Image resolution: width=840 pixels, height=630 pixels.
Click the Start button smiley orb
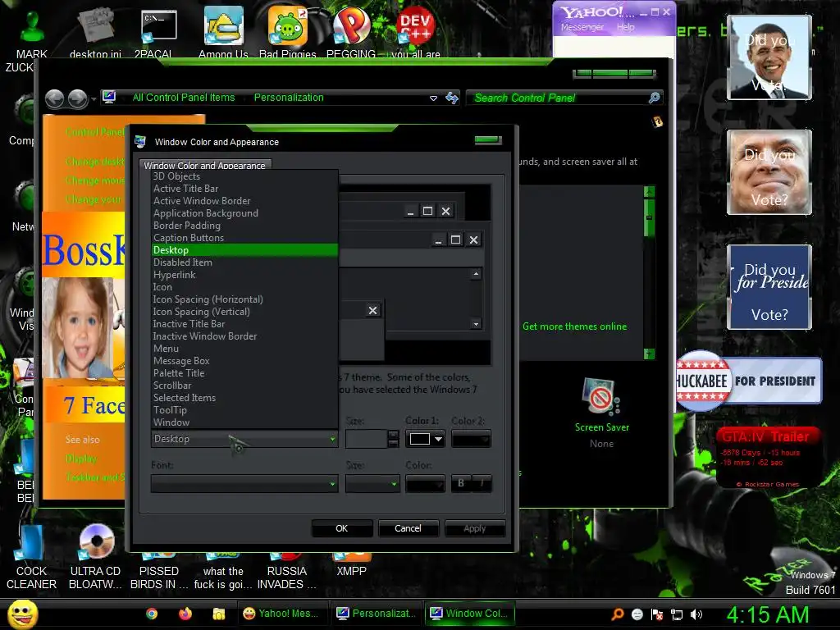coord(22,614)
